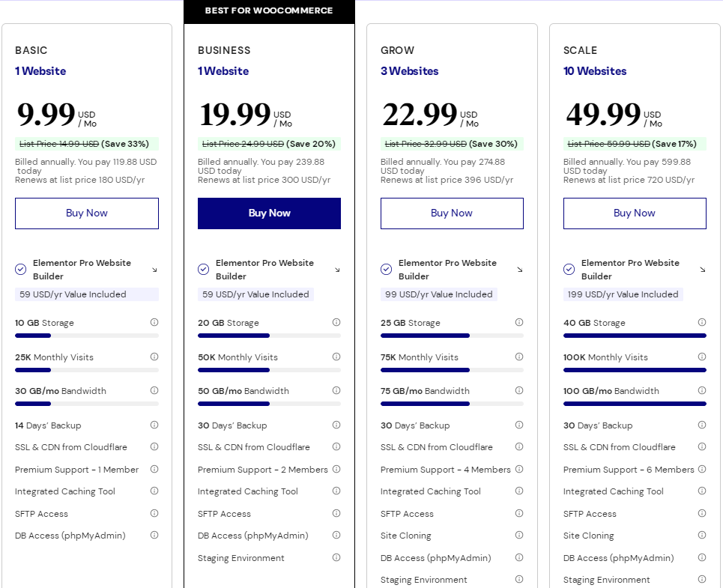Click the info icon beside 10 GB Storage
Image resolution: width=723 pixels, height=588 pixels.
pyautogui.click(x=154, y=322)
